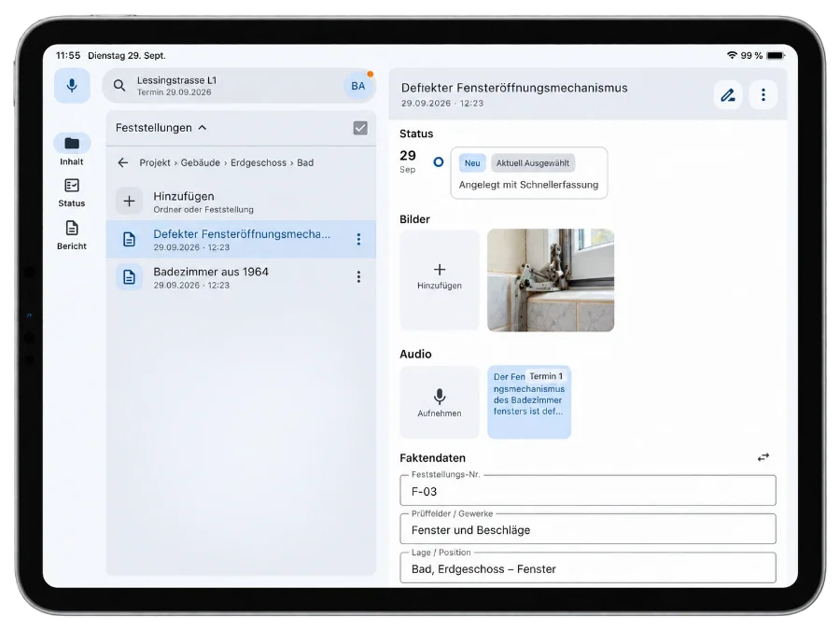Image resolution: width=840 pixels, height=630 pixels.
Task: Open the Inhalt folder tab
Action: (72, 150)
